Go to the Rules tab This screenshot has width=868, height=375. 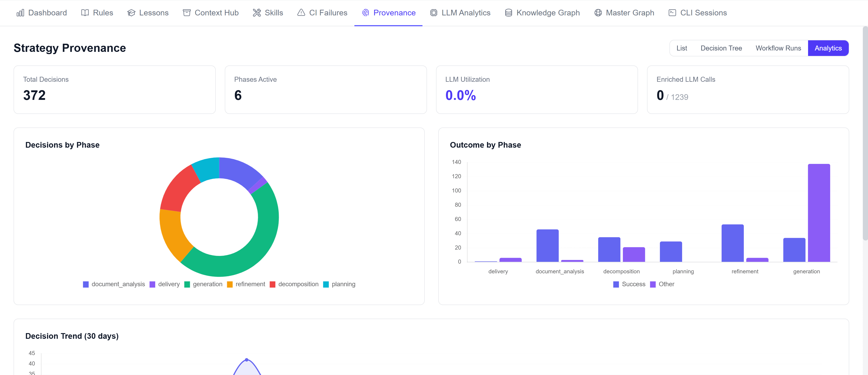coord(97,13)
